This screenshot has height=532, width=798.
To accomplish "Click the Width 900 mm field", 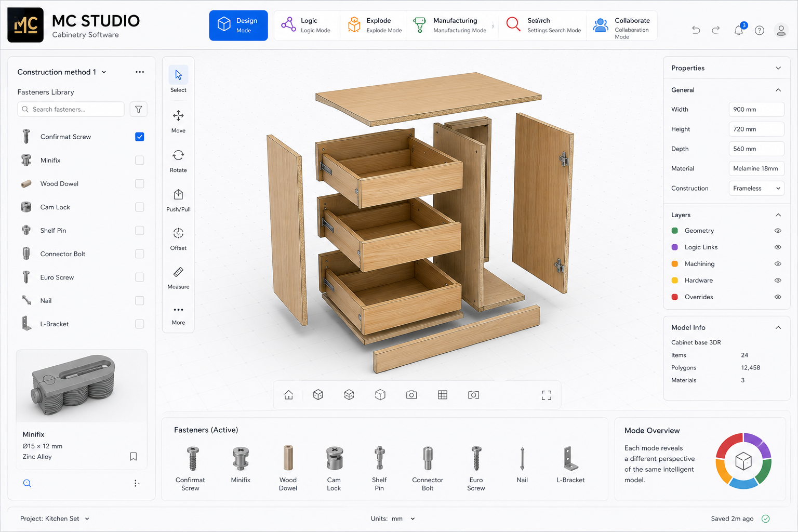I will pyautogui.click(x=756, y=109).
